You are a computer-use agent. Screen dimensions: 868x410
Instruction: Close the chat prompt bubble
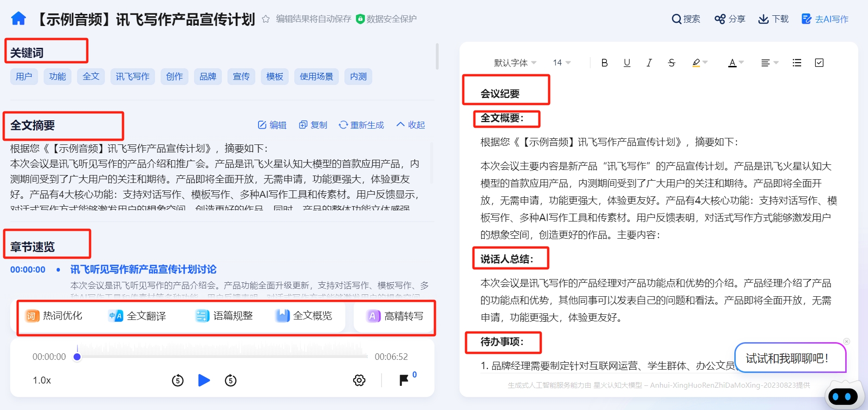(847, 341)
